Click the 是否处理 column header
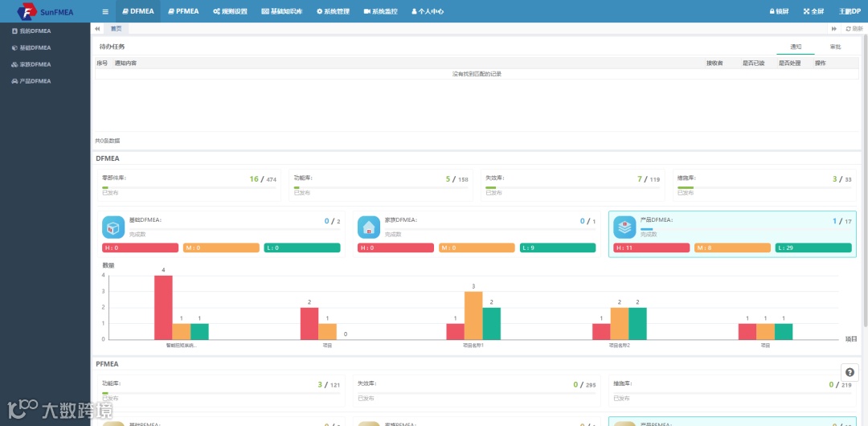Screen dimensions: 868x426 pos(790,63)
